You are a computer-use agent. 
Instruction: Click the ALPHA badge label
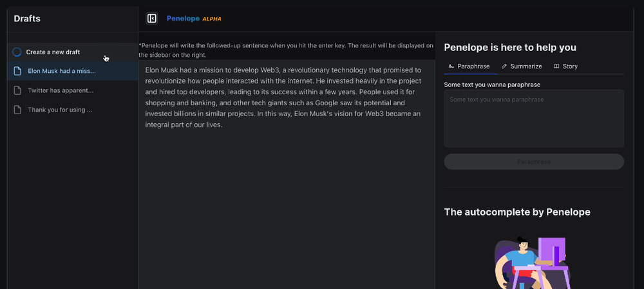coord(212,19)
